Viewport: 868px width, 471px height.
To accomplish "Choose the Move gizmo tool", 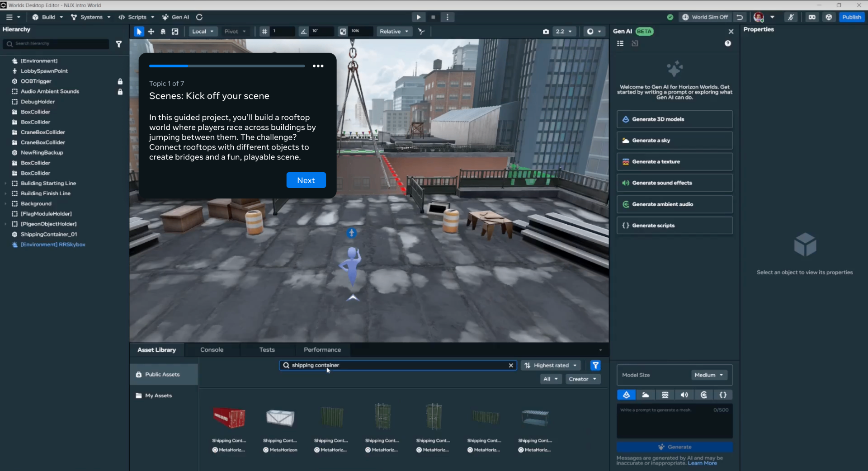I will [151, 32].
